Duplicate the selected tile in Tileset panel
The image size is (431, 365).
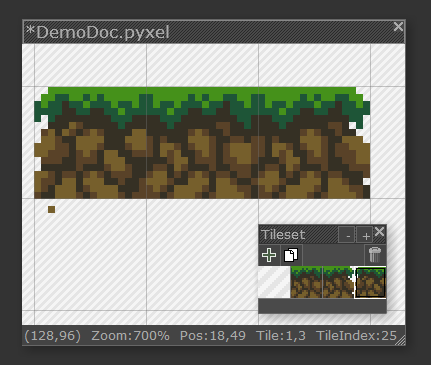point(291,255)
